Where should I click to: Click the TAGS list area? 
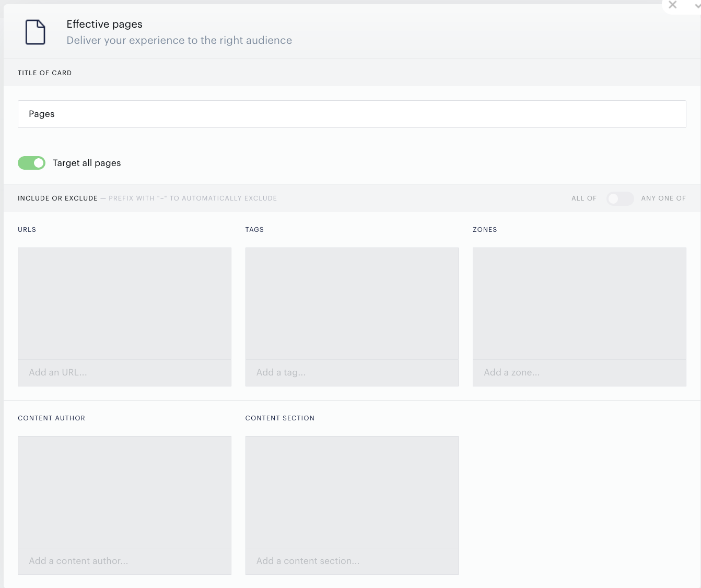(x=352, y=303)
